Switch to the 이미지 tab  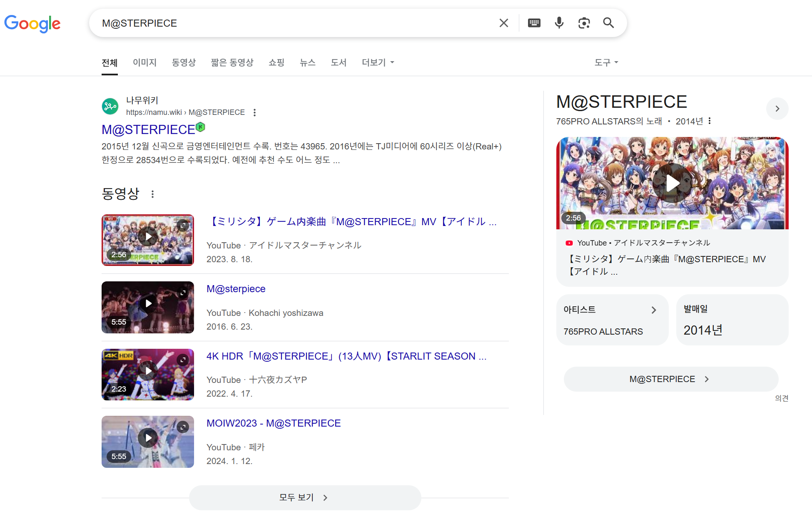coord(144,62)
